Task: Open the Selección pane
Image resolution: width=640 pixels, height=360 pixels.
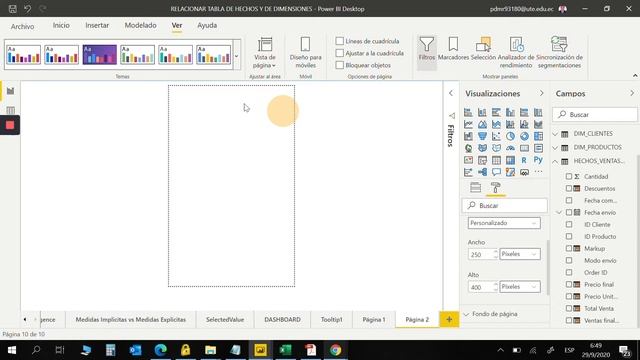Action: 483,49
